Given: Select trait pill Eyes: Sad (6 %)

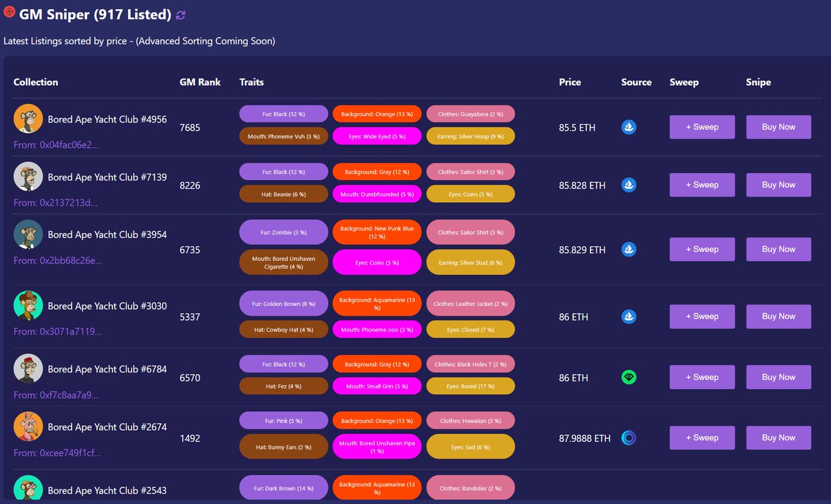Looking at the screenshot, I should [471, 447].
